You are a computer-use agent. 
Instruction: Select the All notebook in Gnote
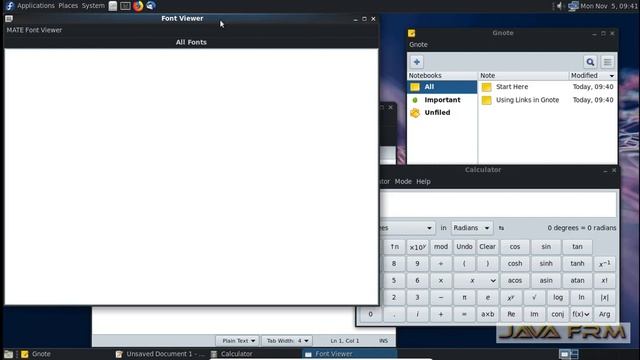(442, 87)
